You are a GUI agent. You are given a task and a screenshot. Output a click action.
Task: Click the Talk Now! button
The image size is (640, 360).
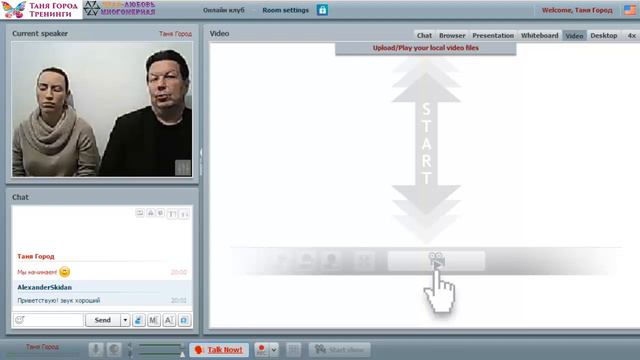pos(219,350)
